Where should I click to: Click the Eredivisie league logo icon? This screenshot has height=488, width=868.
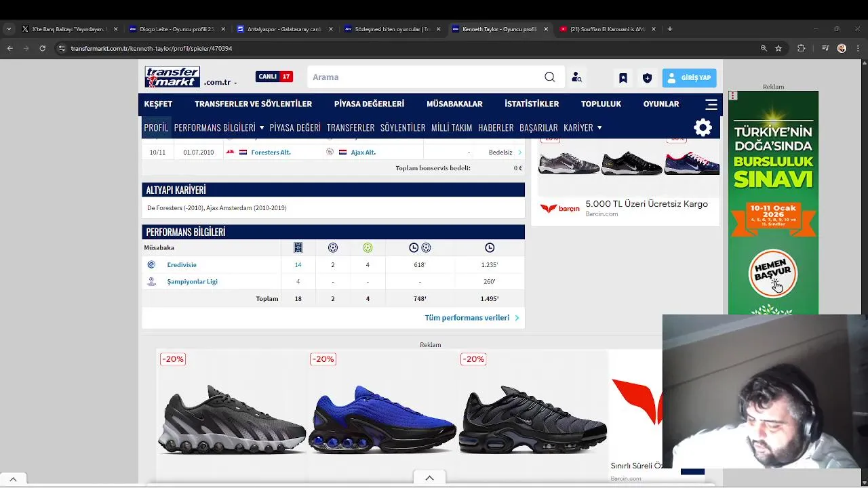tap(151, 265)
